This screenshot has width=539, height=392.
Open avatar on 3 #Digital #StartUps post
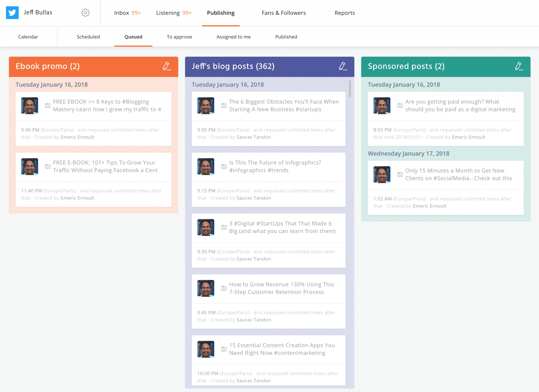pyautogui.click(x=206, y=227)
